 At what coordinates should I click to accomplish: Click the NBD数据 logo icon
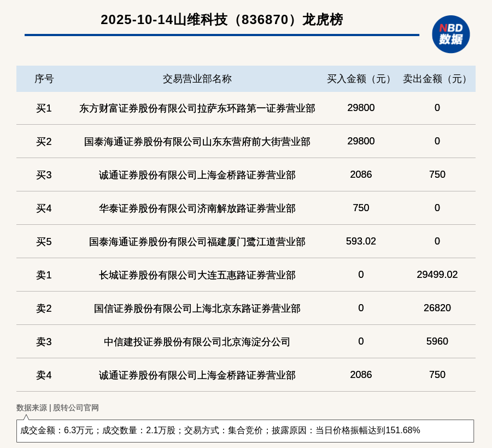[x=450, y=34]
